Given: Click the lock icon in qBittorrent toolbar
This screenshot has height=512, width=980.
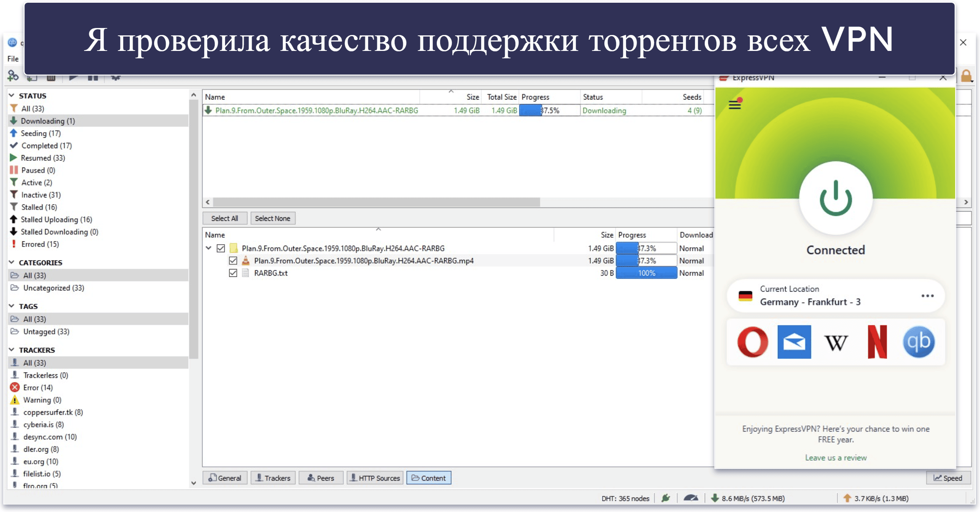Looking at the screenshot, I should point(966,76).
